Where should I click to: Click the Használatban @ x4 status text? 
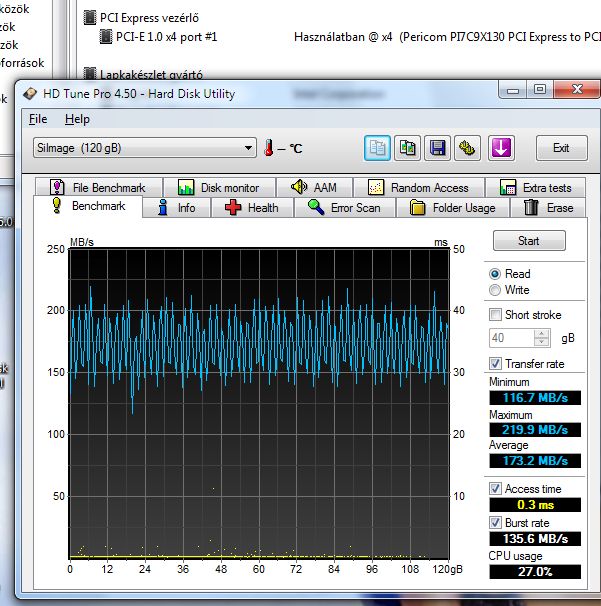coord(343,37)
